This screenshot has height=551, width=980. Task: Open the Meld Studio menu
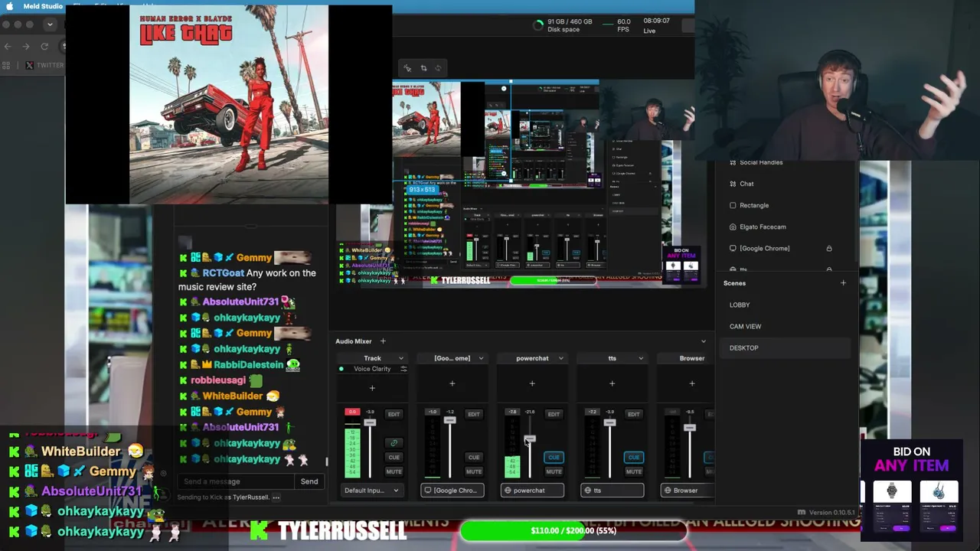(43, 6)
